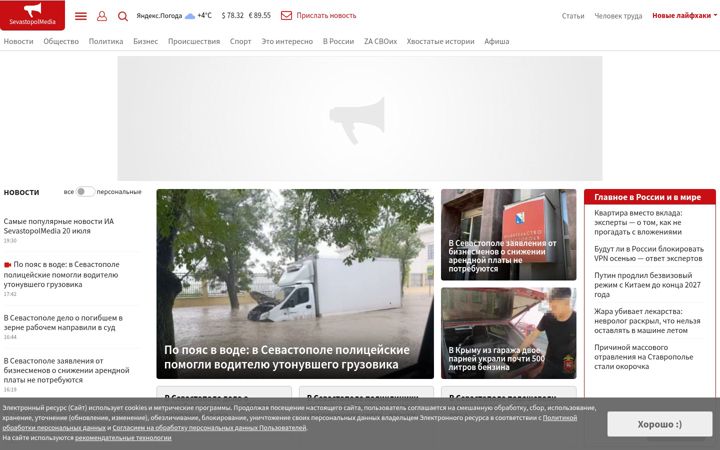Open the Человек труда link
The image size is (720, 450).
618,16
